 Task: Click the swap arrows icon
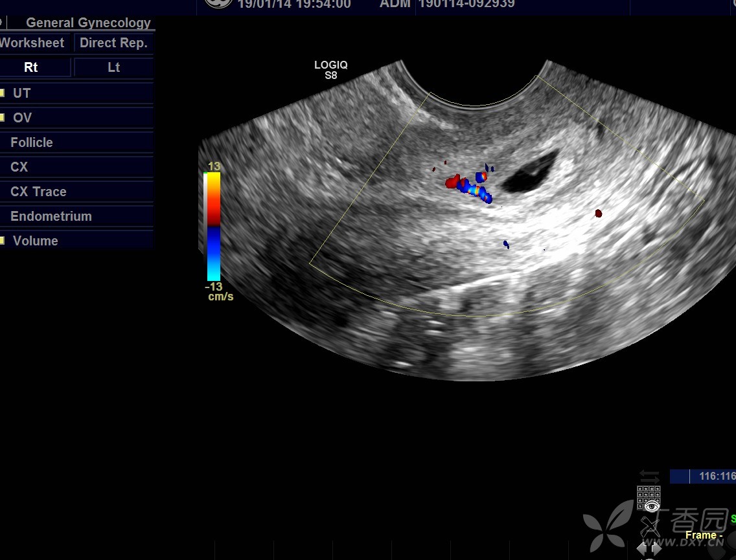click(x=649, y=476)
